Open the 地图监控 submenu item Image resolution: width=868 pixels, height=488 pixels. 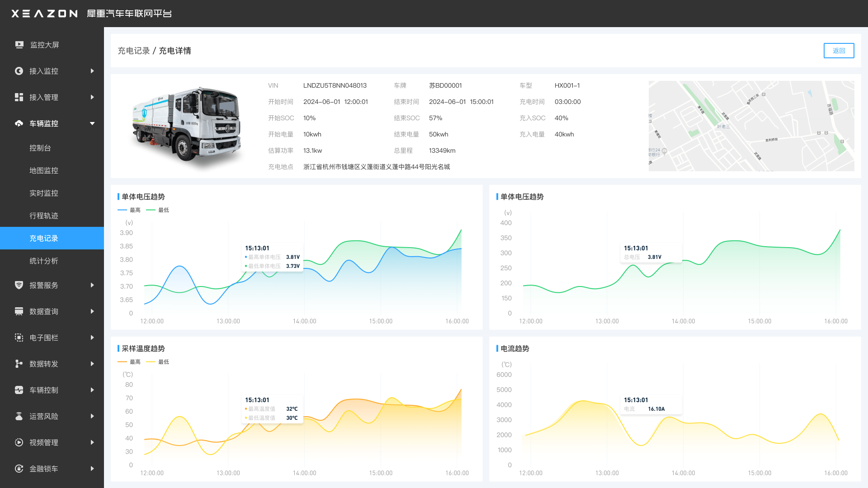pos(52,170)
